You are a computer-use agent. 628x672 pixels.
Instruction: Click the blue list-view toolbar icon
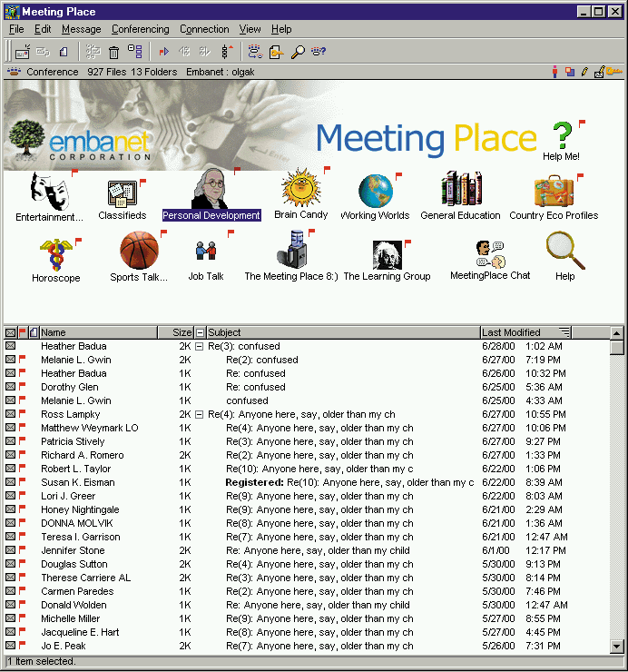(x=135, y=52)
